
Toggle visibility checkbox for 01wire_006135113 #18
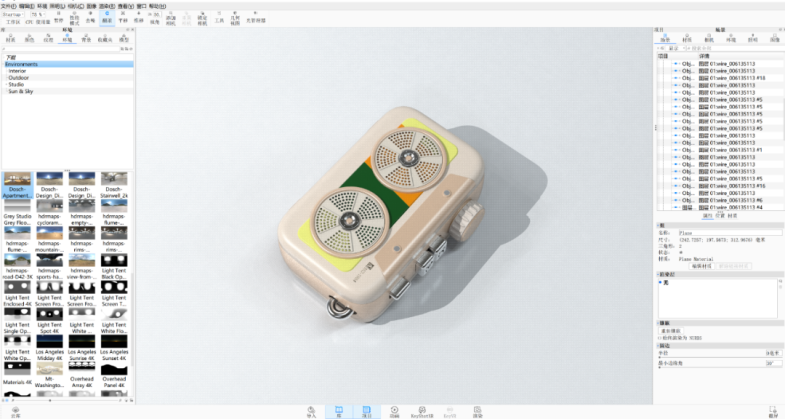point(675,78)
